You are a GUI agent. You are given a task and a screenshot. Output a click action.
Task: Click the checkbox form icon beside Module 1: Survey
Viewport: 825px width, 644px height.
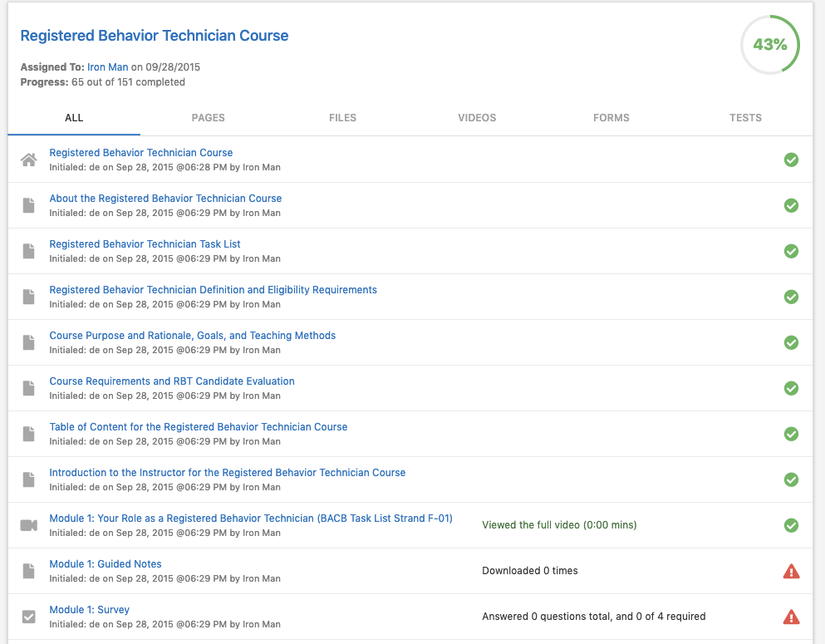pos(29,617)
